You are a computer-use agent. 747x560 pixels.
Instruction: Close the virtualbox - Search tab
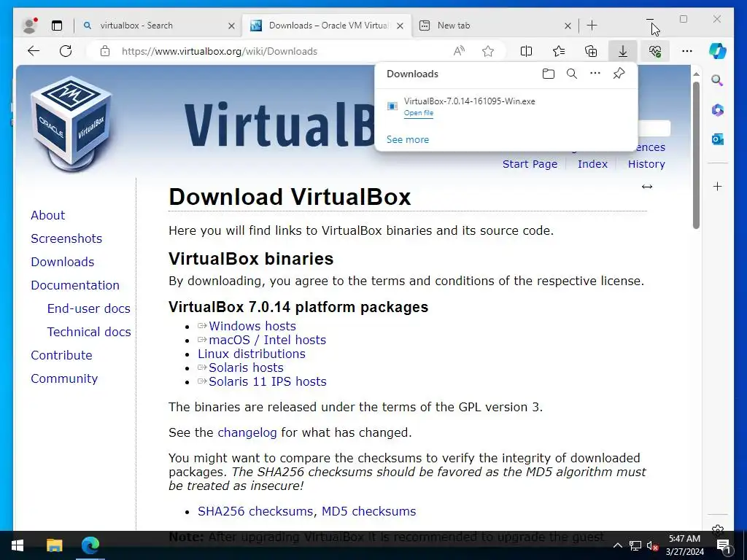click(231, 26)
